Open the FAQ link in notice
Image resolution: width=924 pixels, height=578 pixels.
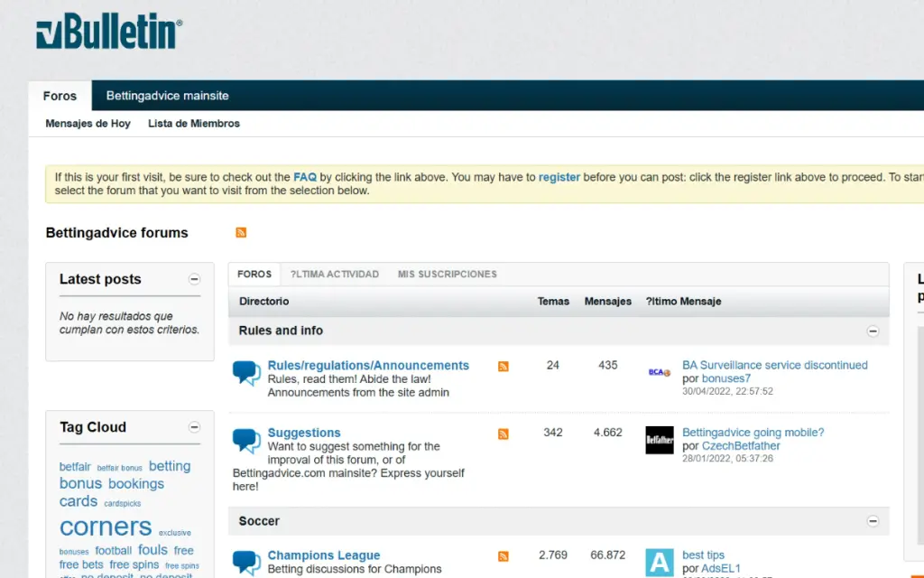(305, 177)
